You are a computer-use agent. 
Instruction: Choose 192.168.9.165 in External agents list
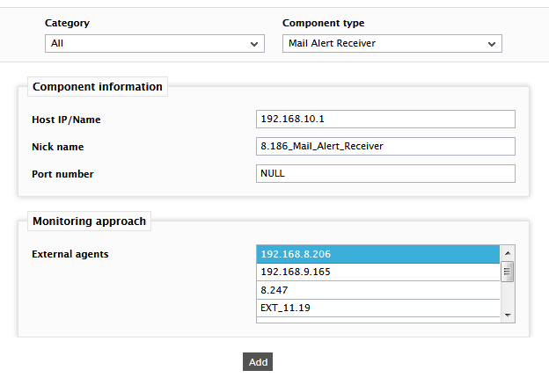tap(378, 272)
